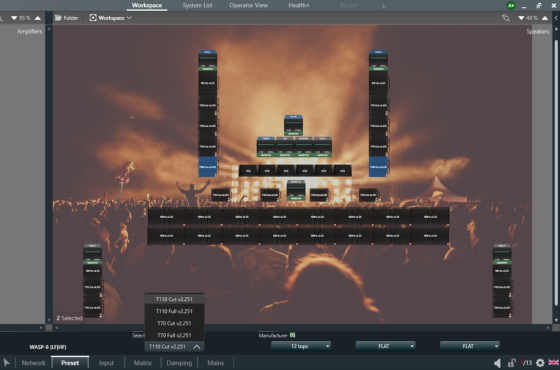Screen dimensions: 560x370
Task: Toggle the padlock lock icon
Action: tap(511, 363)
